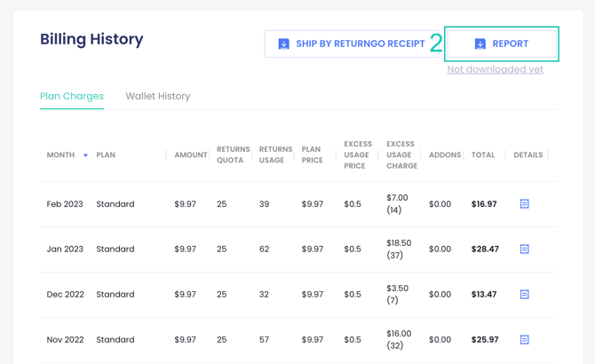Click the Total column header
This screenshot has width=595, height=364.
(x=483, y=155)
